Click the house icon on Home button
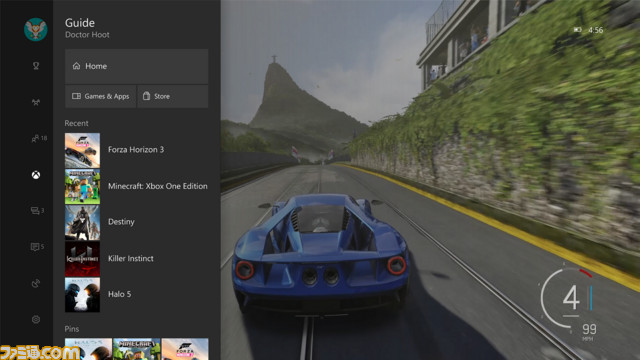This screenshot has width=640, height=360. (76, 66)
